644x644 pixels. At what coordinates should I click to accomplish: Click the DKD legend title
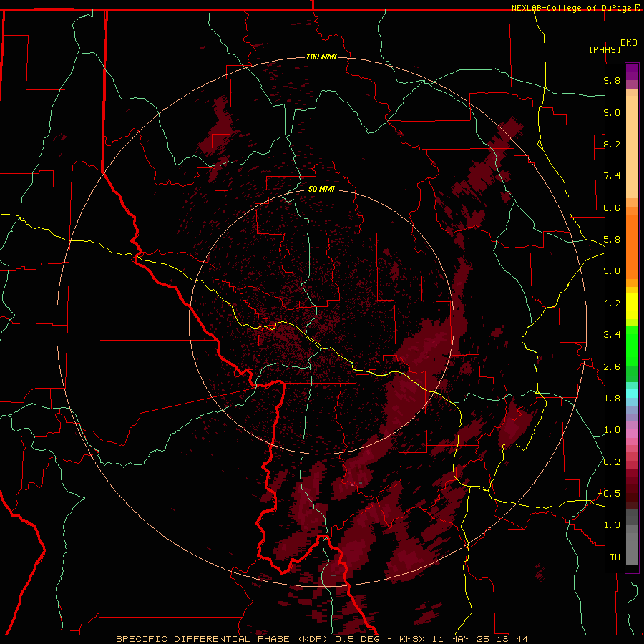coord(629,43)
